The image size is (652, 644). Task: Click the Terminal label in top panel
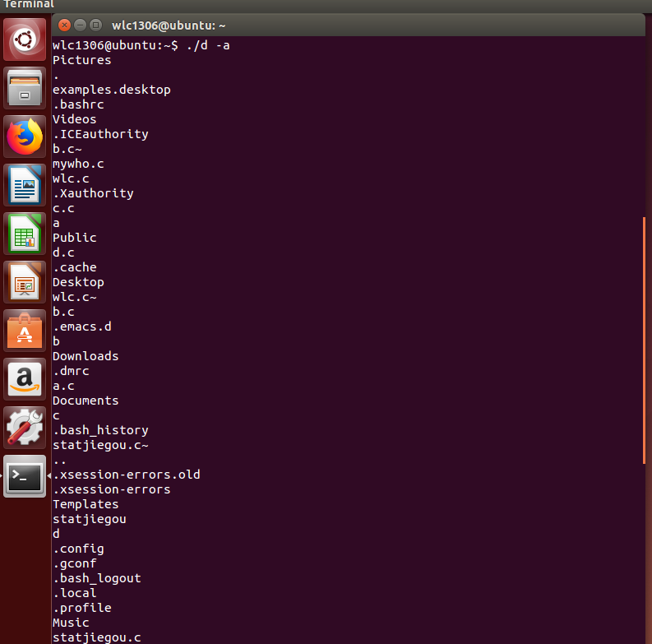pyautogui.click(x=29, y=4)
